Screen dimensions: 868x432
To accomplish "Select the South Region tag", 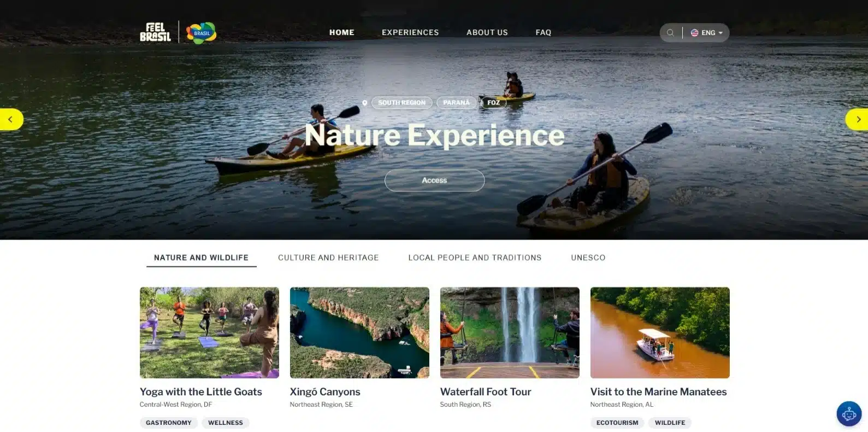I will click(401, 103).
